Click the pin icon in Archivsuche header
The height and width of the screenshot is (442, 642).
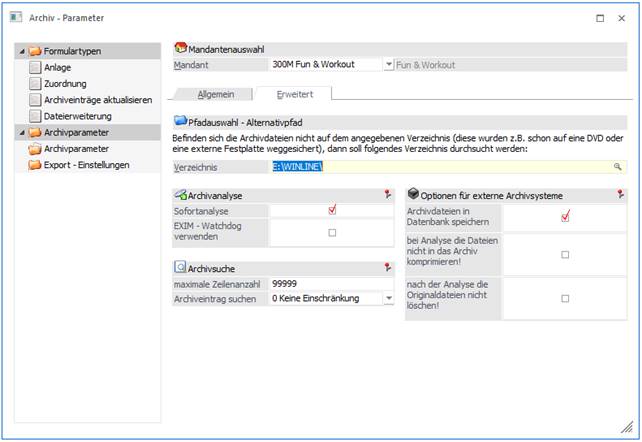[x=388, y=268]
